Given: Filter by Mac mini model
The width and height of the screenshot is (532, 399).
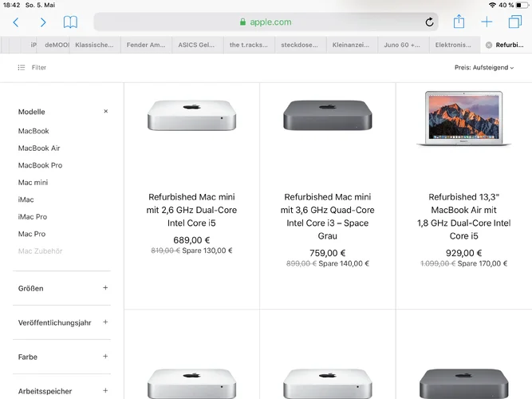Looking at the screenshot, I should [x=33, y=183].
